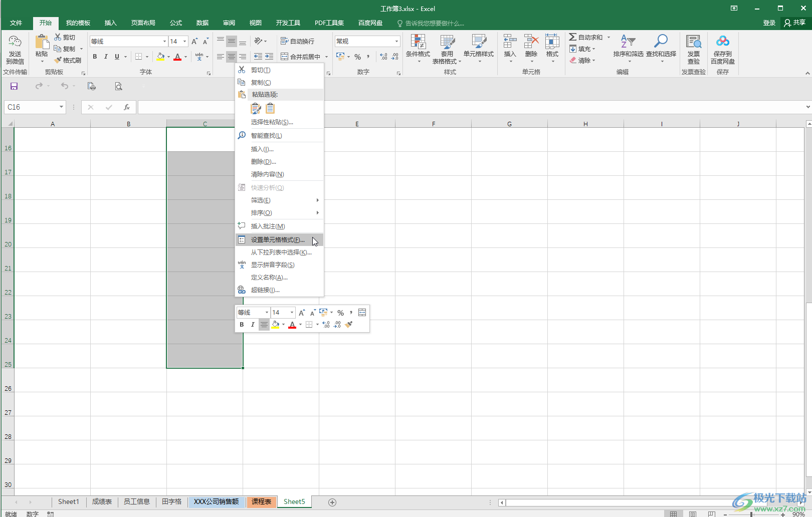This screenshot has width=812, height=517.
Task: Toggle Wrap Text button
Action: click(x=298, y=42)
